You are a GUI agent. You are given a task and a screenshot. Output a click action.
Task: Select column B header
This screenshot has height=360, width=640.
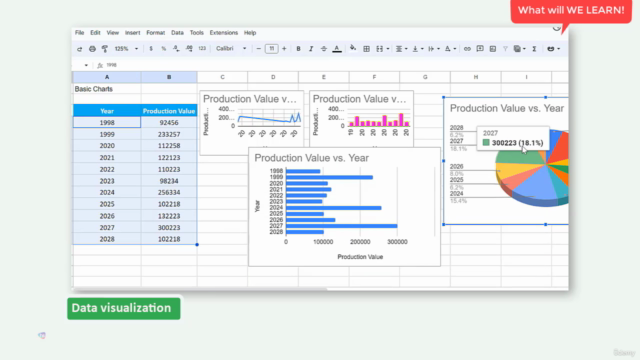169,77
